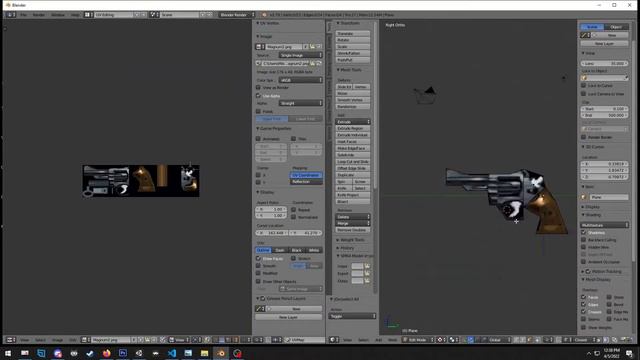Collapse the Mesh Tools panel header
640x360 pixels.
click(349, 70)
